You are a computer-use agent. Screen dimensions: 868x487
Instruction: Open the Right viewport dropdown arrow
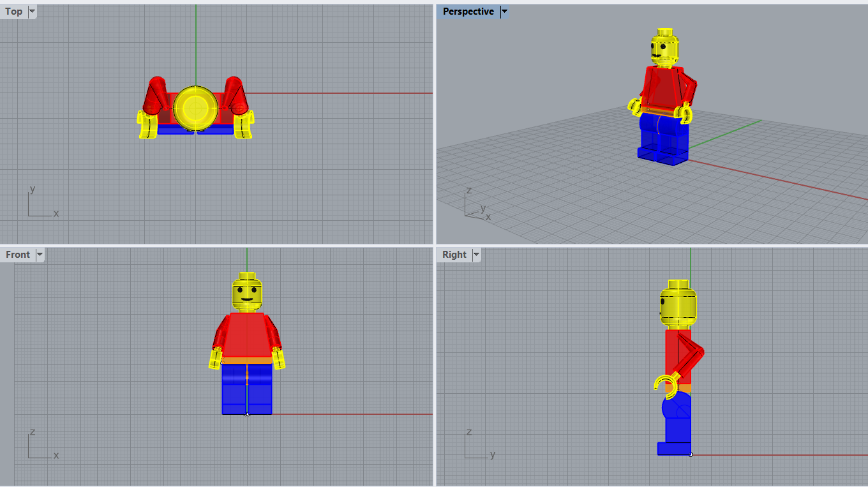476,255
